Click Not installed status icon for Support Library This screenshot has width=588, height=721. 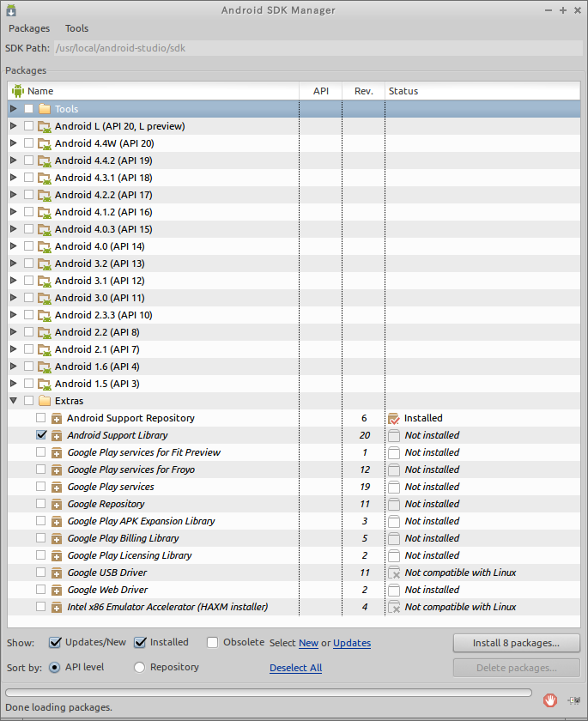(x=394, y=435)
